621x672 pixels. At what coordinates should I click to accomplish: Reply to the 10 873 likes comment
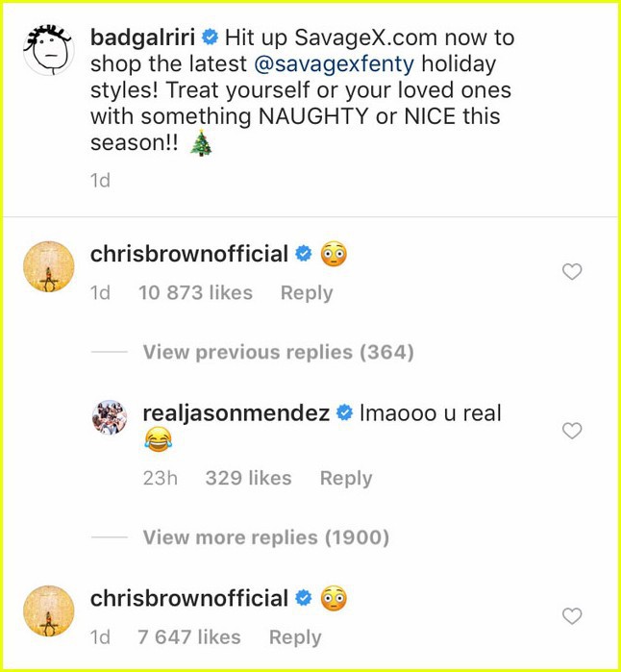(x=307, y=293)
